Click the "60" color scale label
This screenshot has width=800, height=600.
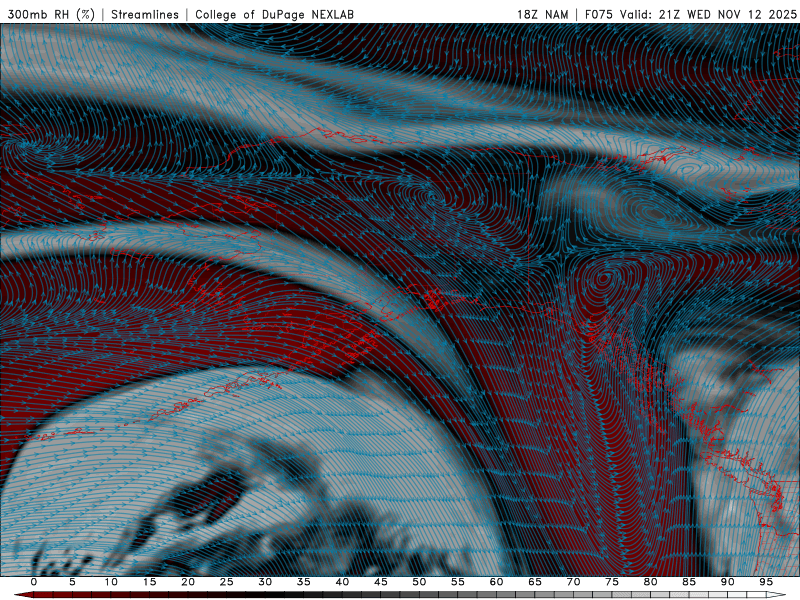(x=496, y=582)
